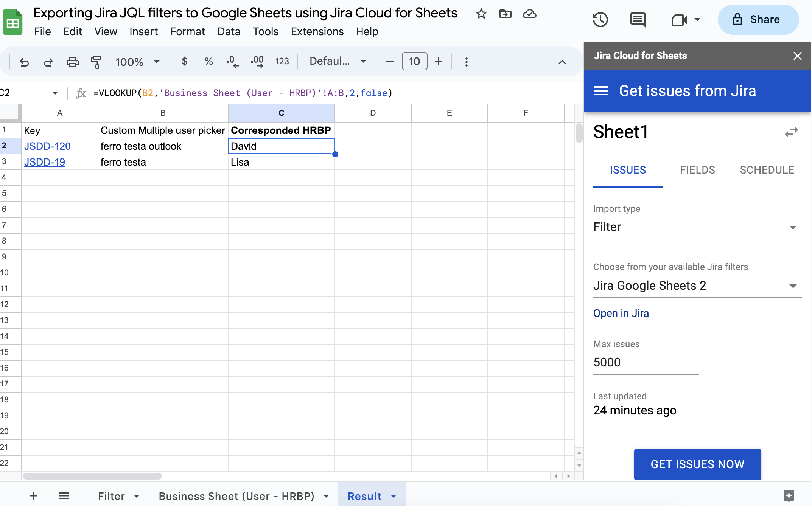The image size is (812, 506).
Task: Switch to the SCHEDULE tab
Action: pos(767,170)
